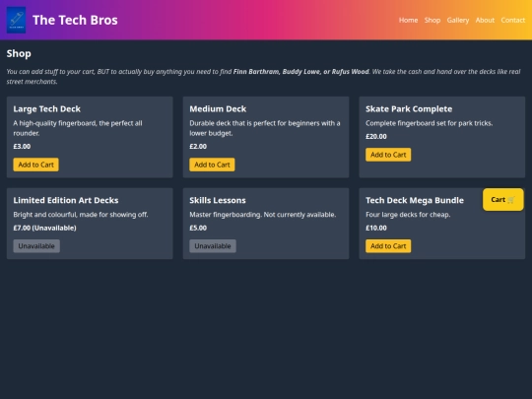Add Tech Deck Mega Bundle to cart

(x=388, y=246)
